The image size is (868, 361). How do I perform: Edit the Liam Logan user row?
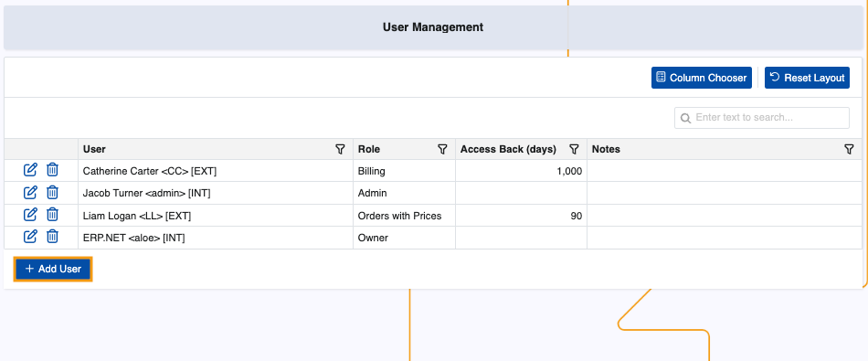tap(30, 214)
